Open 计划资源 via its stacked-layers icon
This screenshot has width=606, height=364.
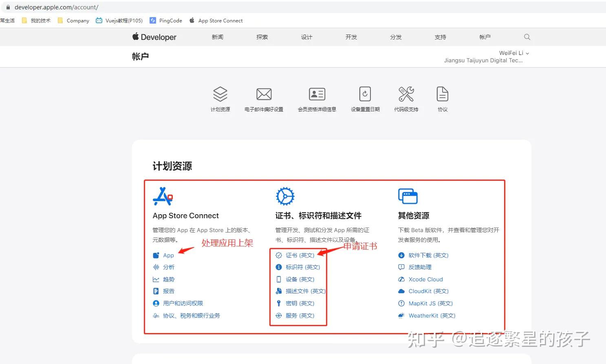[x=220, y=94]
